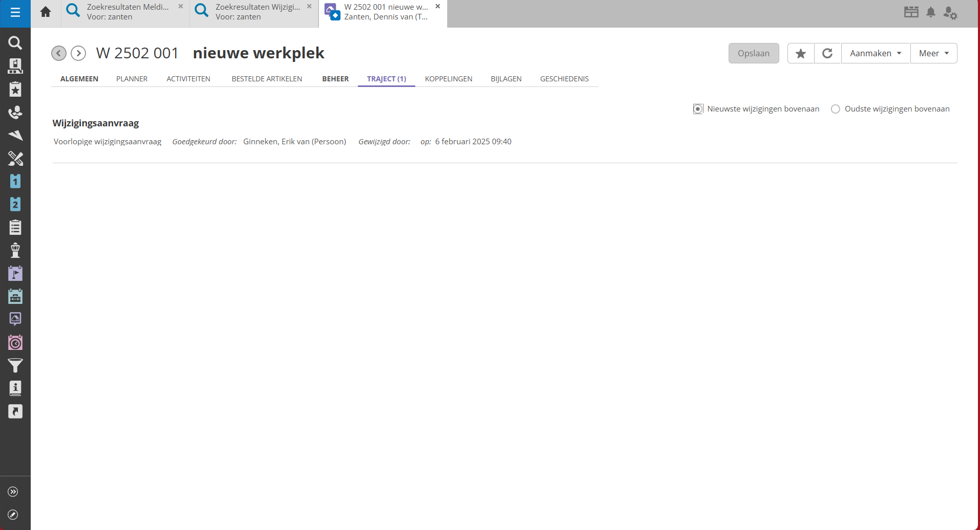Select Nieuwste wijzigingen bovenaan option

(x=698, y=109)
